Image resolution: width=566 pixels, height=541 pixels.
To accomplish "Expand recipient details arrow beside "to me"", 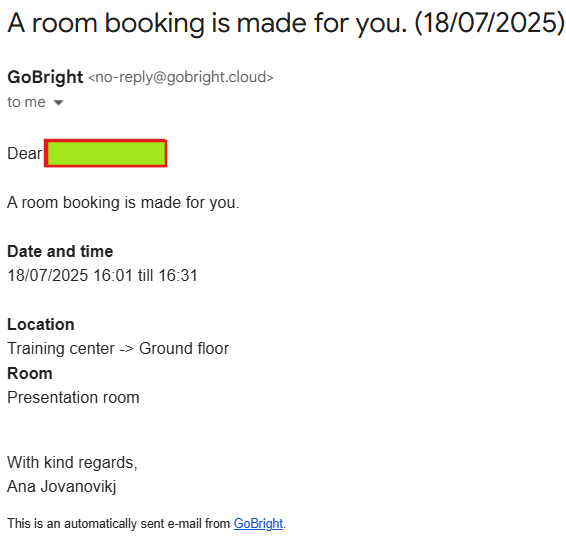I will (58, 103).
